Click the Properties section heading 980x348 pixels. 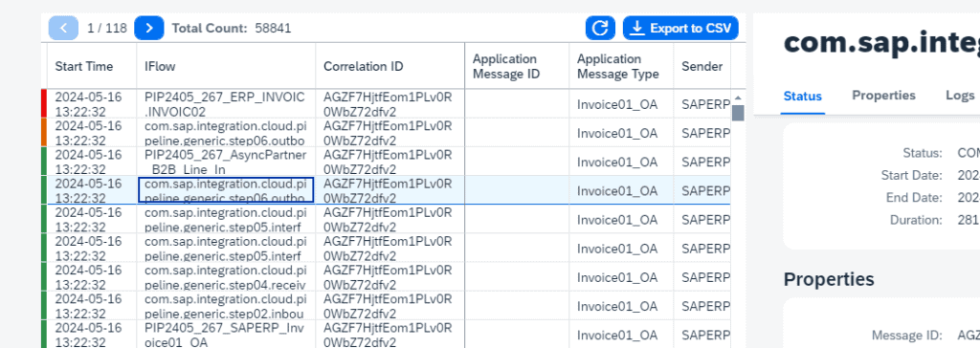click(829, 278)
